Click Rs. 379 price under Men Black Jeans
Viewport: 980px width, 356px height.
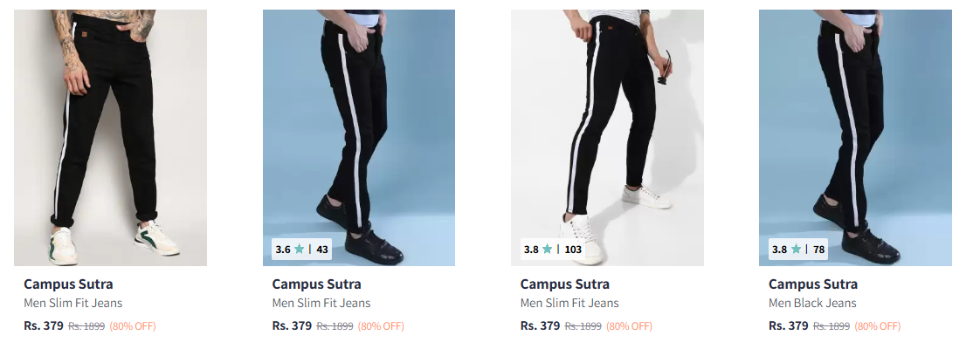788,326
